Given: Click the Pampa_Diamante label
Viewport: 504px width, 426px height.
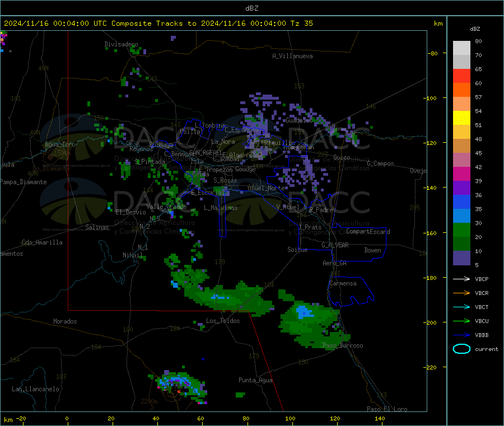Looking at the screenshot, I should pos(24,182).
